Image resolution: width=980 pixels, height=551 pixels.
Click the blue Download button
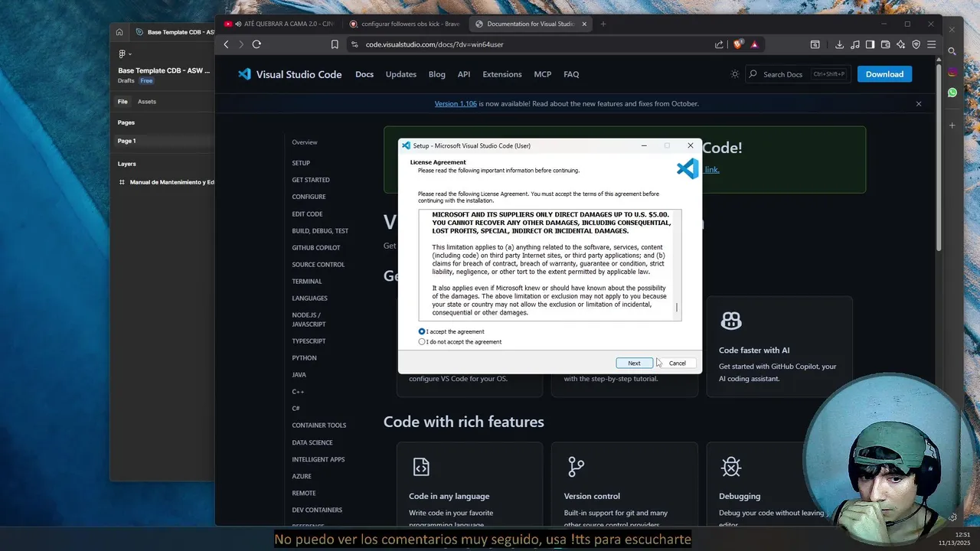[884, 74]
